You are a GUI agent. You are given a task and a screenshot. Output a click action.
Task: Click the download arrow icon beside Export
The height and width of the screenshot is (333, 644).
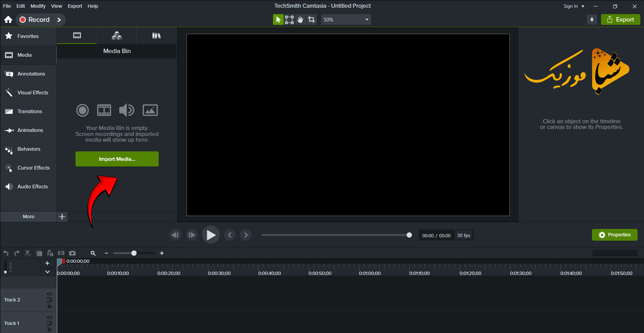592,19
